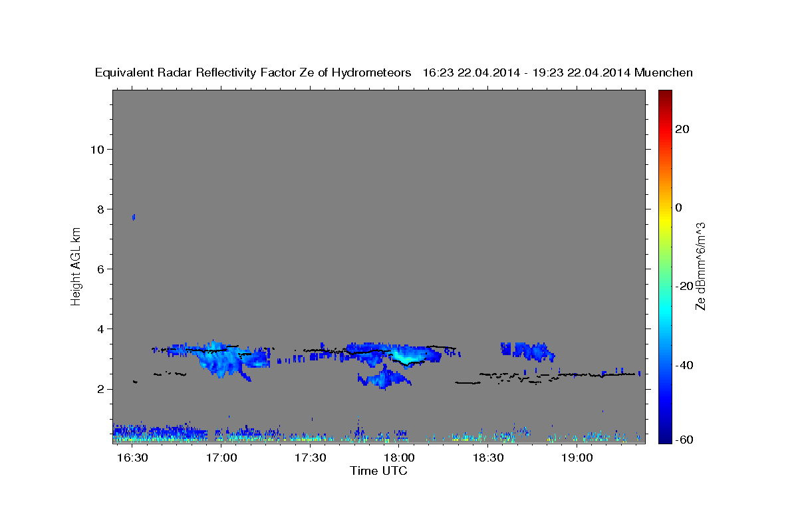The width and height of the screenshot is (798, 532).
Task: Click the plot title 'Equivalent Radar Reflectivity Factor Ze of Hydrometeors'
Action: point(253,73)
